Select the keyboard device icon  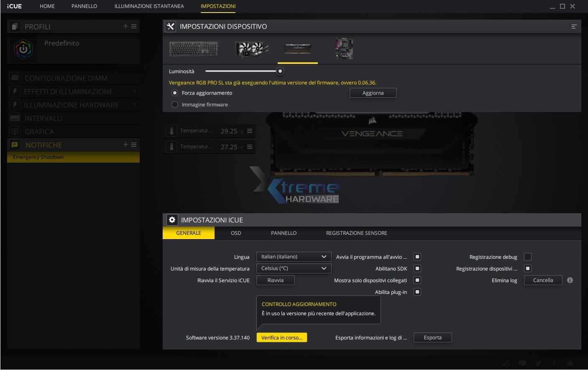click(x=193, y=49)
